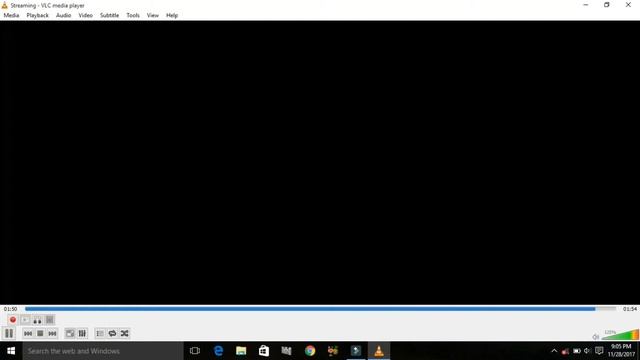Open the Tools menu
Screen dimensions: 640x360
point(133,15)
